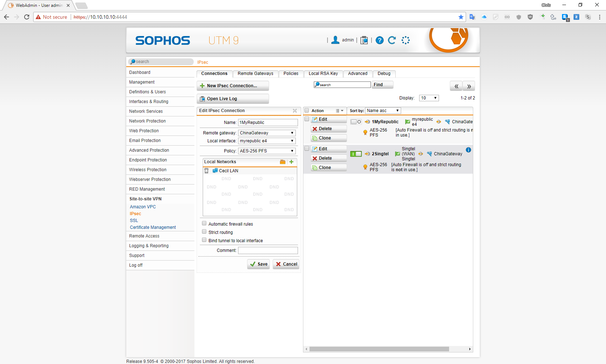
Task: Click the Sophos logo
Action: [x=163, y=40]
